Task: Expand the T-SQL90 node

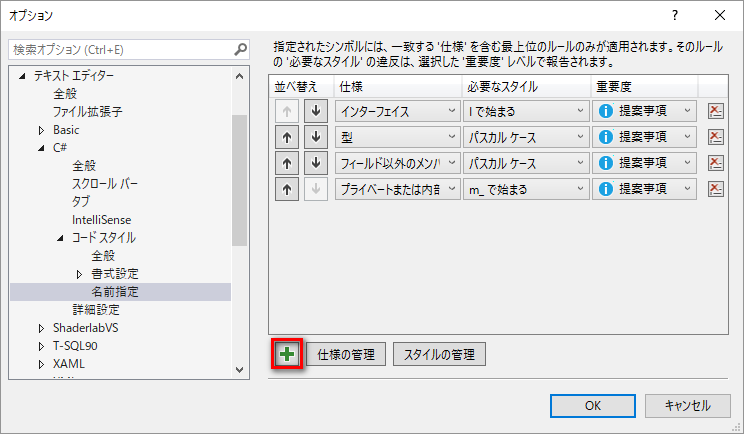Action: click(41, 346)
